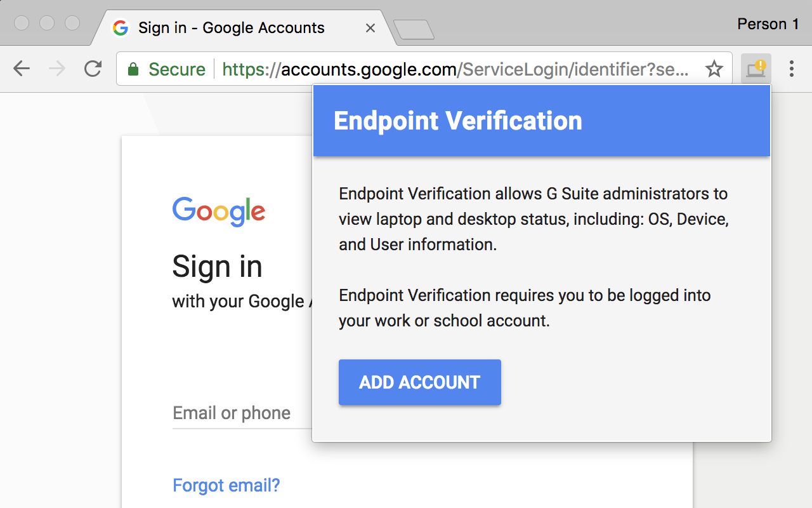Open the Forgot email link
Screen dimensions: 812x508
click(226, 485)
